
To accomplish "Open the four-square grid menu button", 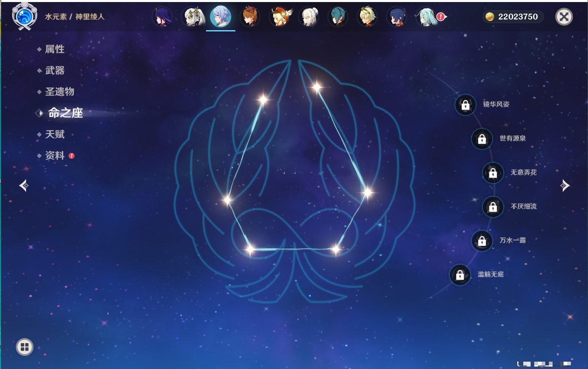I will tap(24, 347).
